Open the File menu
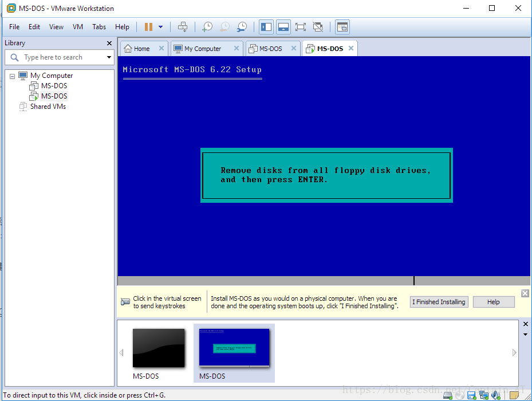 point(14,27)
